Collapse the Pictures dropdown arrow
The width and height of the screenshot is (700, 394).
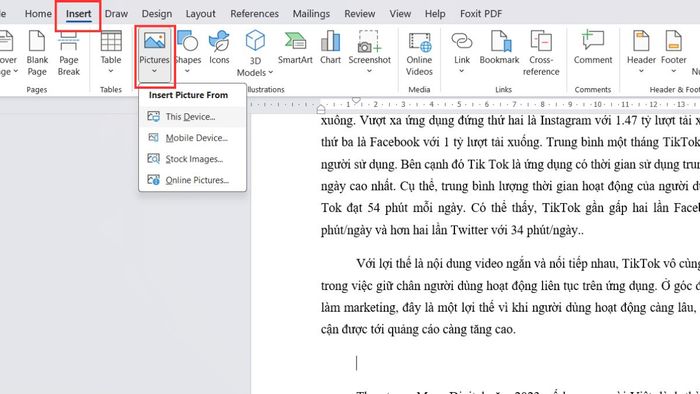(x=154, y=71)
